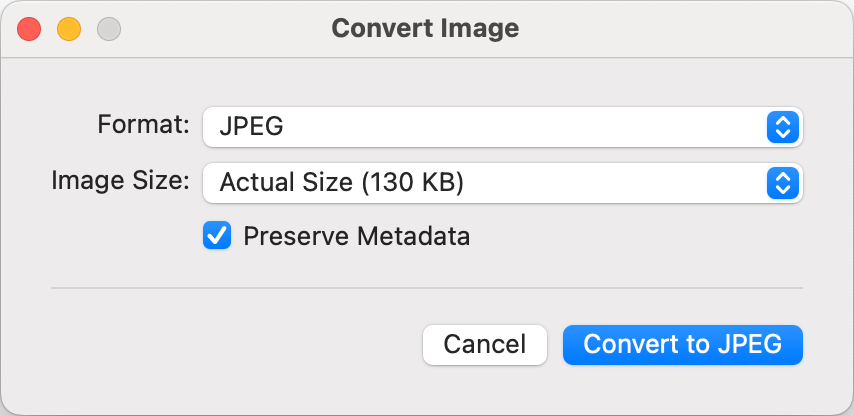The image size is (854, 416).
Task: Click the "Image Size:" field label
Action: pos(120,181)
